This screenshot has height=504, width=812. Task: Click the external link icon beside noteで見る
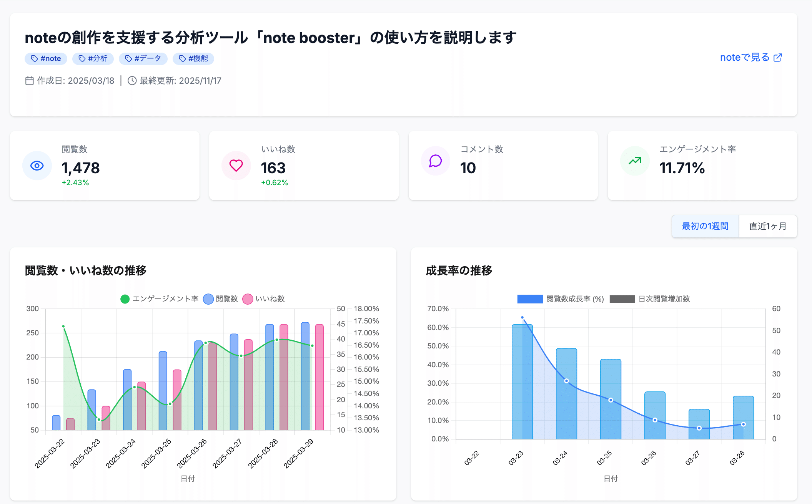[778, 58]
